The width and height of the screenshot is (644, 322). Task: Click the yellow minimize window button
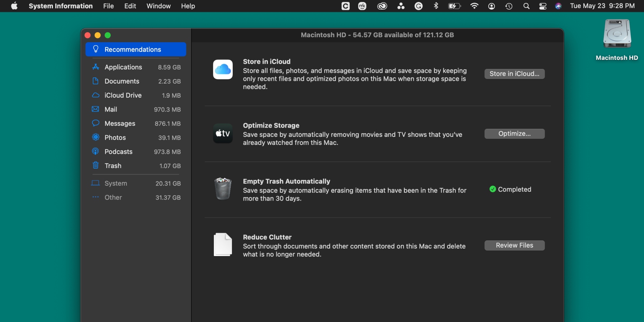click(x=97, y=35)
